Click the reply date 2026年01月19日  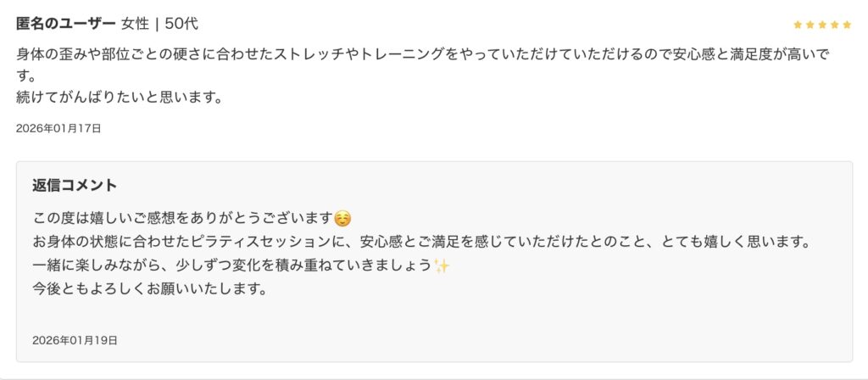[x=75, y=340]
